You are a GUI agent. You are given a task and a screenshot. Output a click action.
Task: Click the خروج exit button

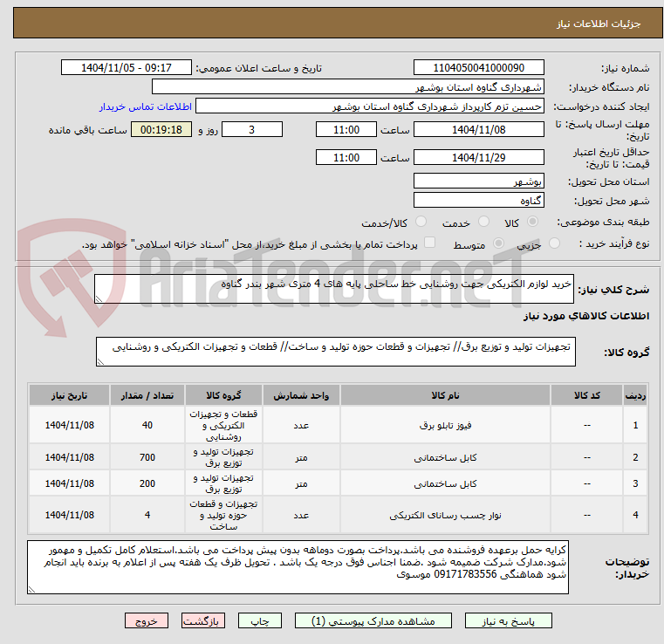coord(147,620)
